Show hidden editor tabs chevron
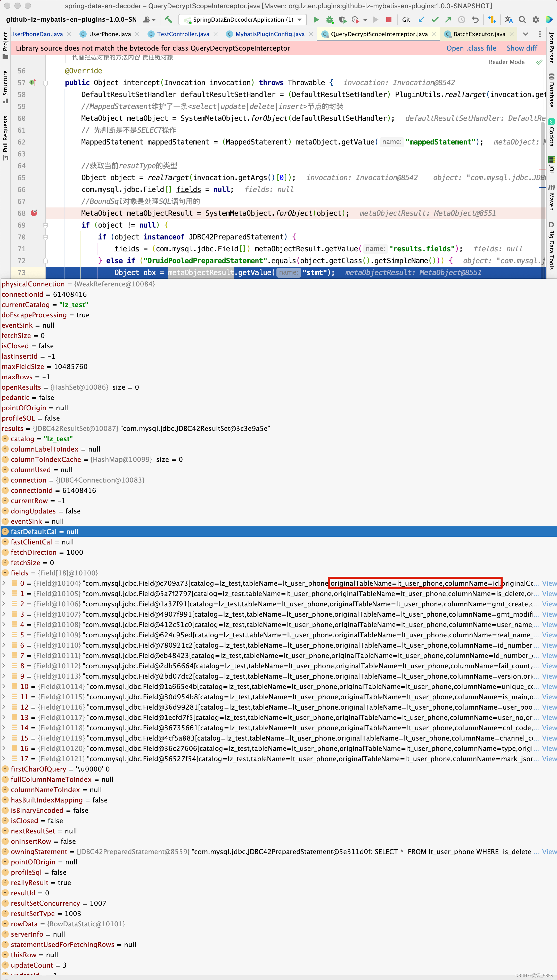 point(526,34)
